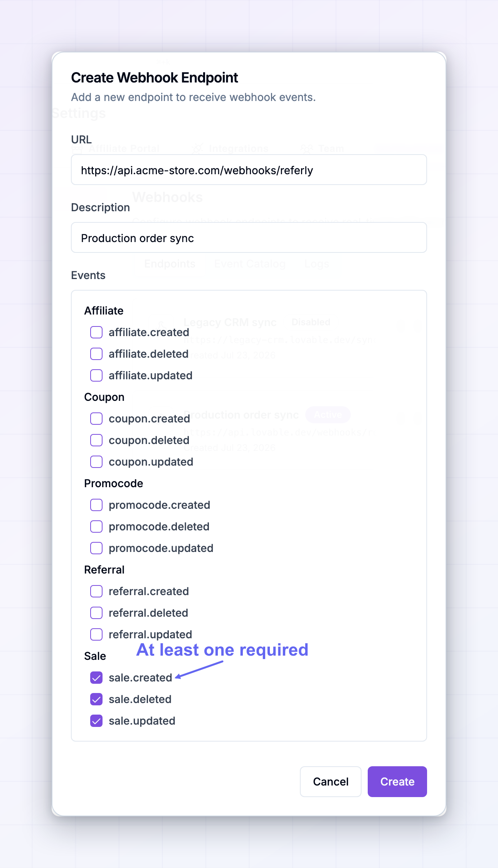Tick the promocode.created checkbox
Viewport: 498px width, 868px height.
[96, 505]
